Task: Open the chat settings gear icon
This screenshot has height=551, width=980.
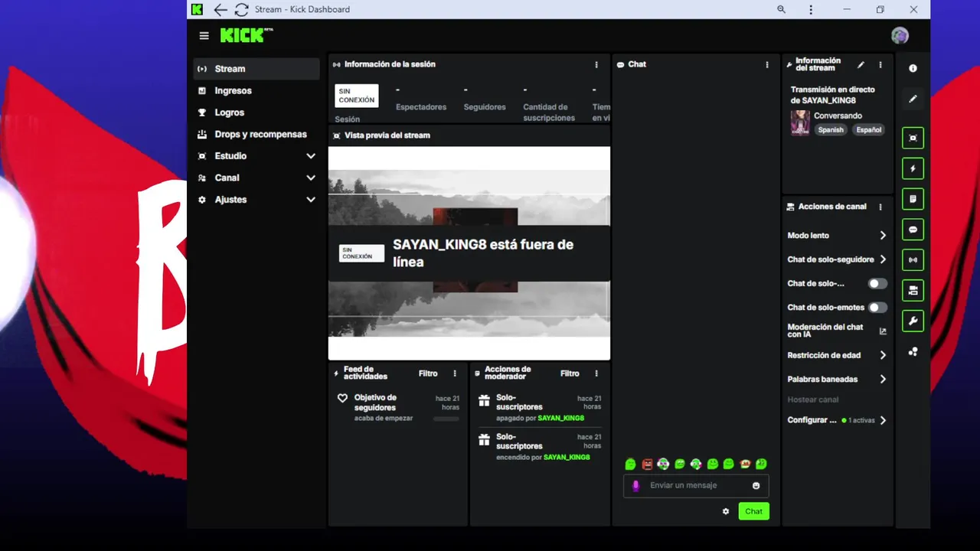Action: [726, 511]
